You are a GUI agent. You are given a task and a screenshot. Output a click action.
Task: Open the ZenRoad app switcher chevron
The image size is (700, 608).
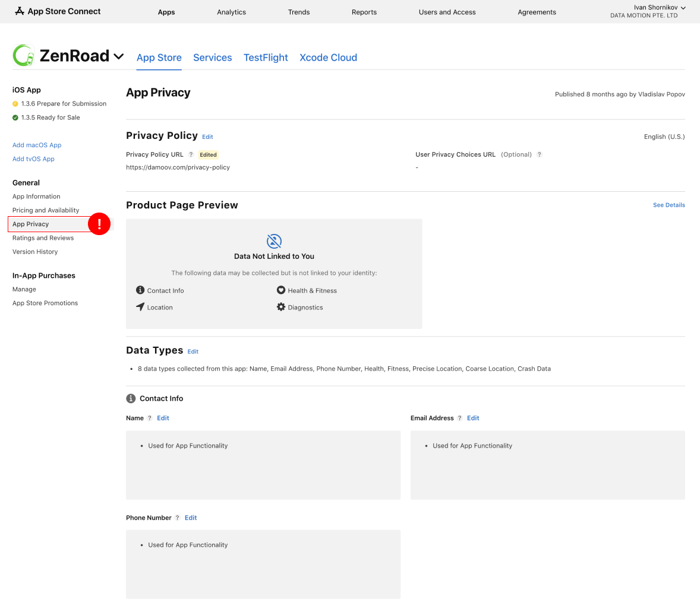click(x=118, y=56)
